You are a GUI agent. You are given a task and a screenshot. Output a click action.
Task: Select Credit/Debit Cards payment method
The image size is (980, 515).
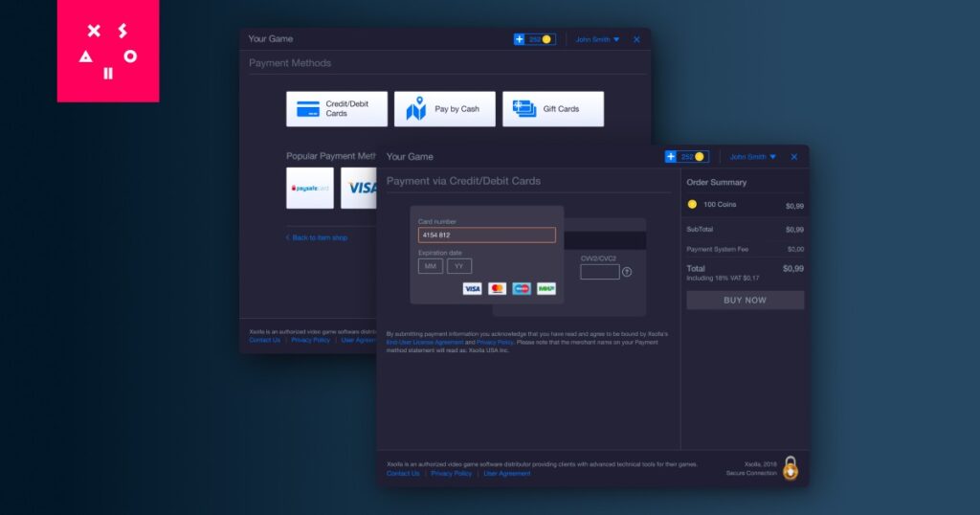point(337,109)
